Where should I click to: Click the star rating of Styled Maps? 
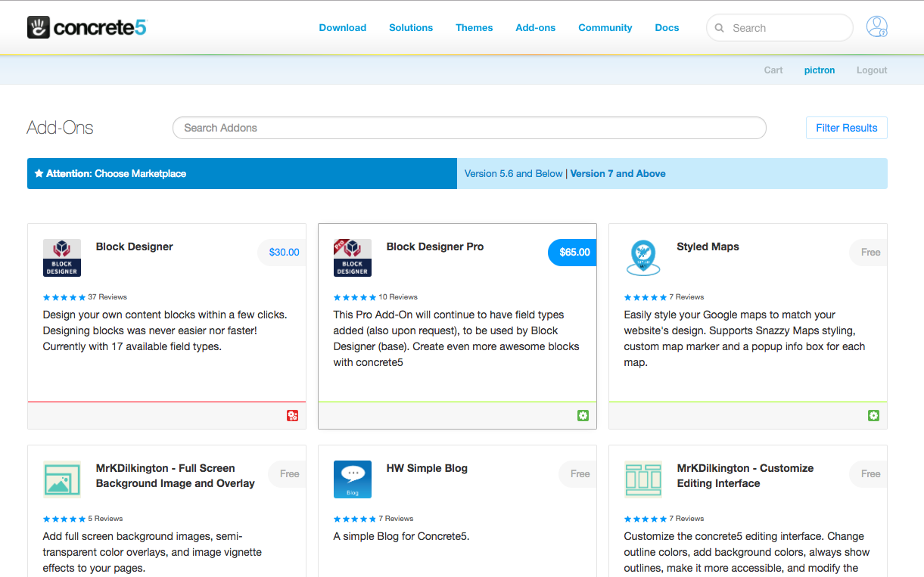646,297
